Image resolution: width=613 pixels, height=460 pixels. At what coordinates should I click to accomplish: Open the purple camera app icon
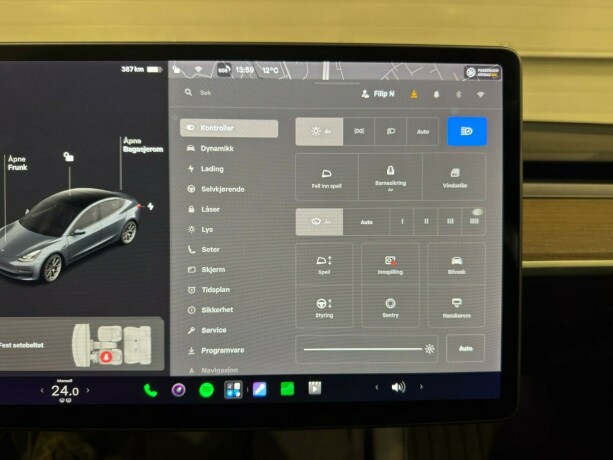179,390
